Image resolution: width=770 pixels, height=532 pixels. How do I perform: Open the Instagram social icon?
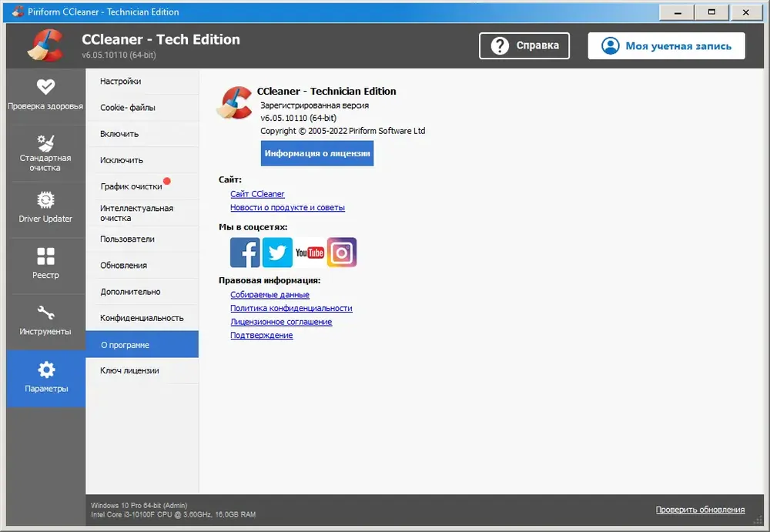342,253
